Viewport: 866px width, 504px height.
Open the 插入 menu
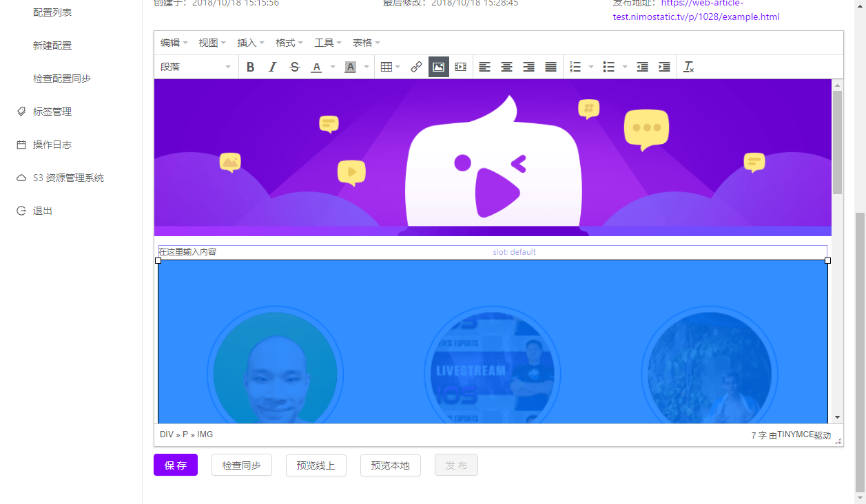[x=251, y=43]
